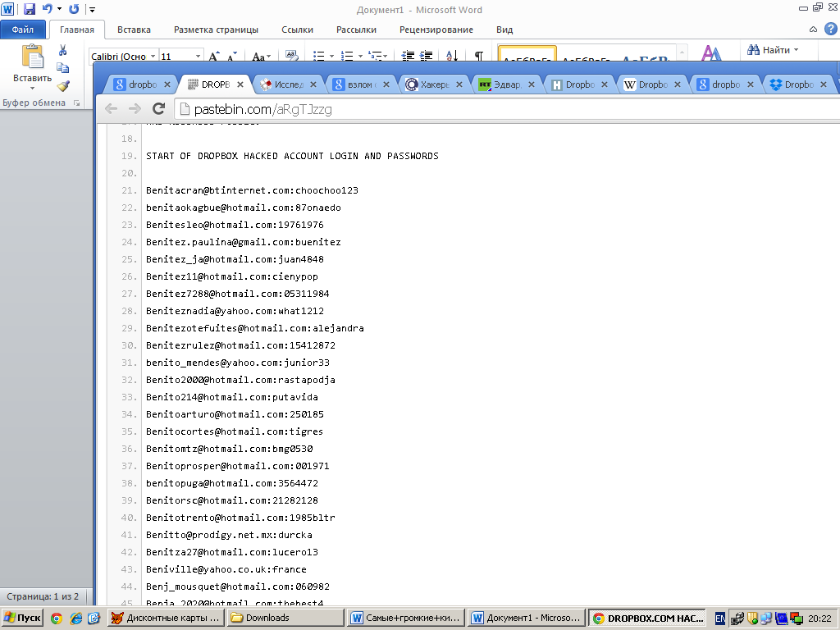Open Change Styles with the AA icon
The width and height of the screenshot is (840, 630).
click(711, 53)
